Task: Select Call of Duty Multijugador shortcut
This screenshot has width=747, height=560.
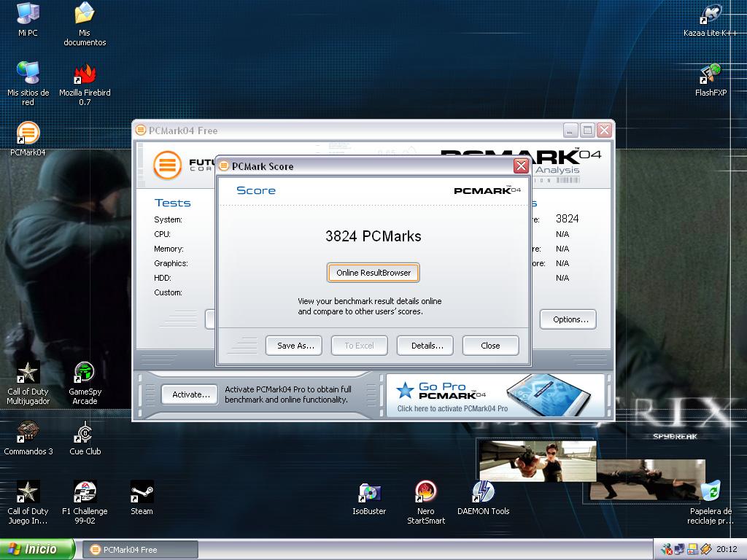Action: (x=28, y=383)
